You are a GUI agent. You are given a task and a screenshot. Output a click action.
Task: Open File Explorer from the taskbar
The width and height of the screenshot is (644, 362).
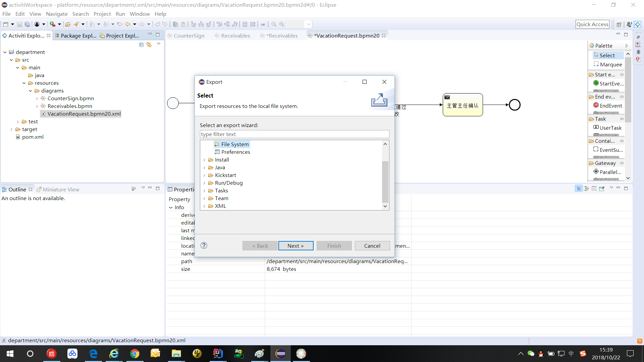point(176,354)
